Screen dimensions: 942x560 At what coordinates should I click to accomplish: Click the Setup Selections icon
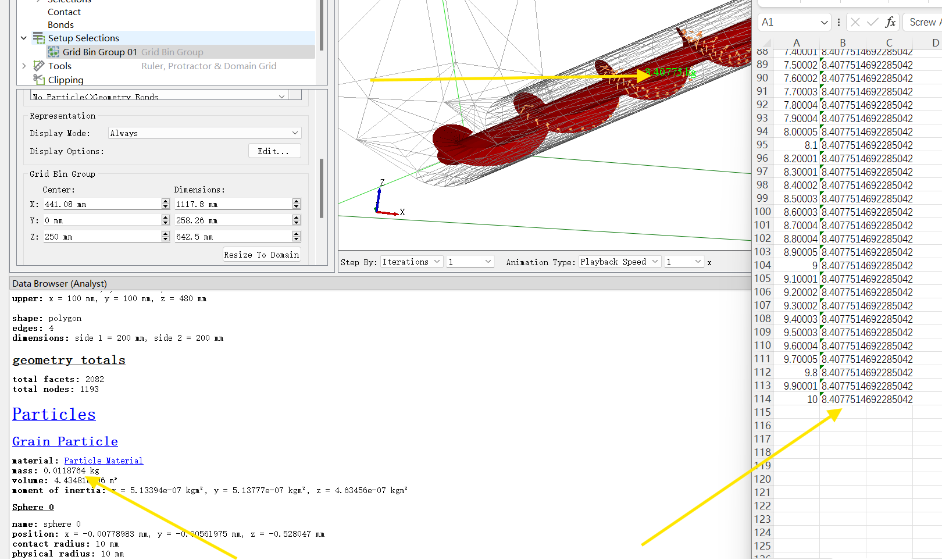38,38
